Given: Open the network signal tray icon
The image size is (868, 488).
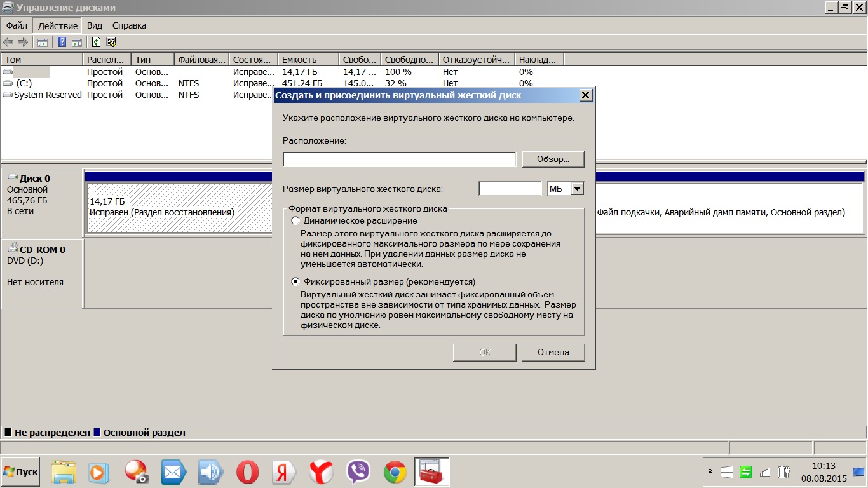Looking at the screenshot, I should pyautogui.click(x=765, y=472).
